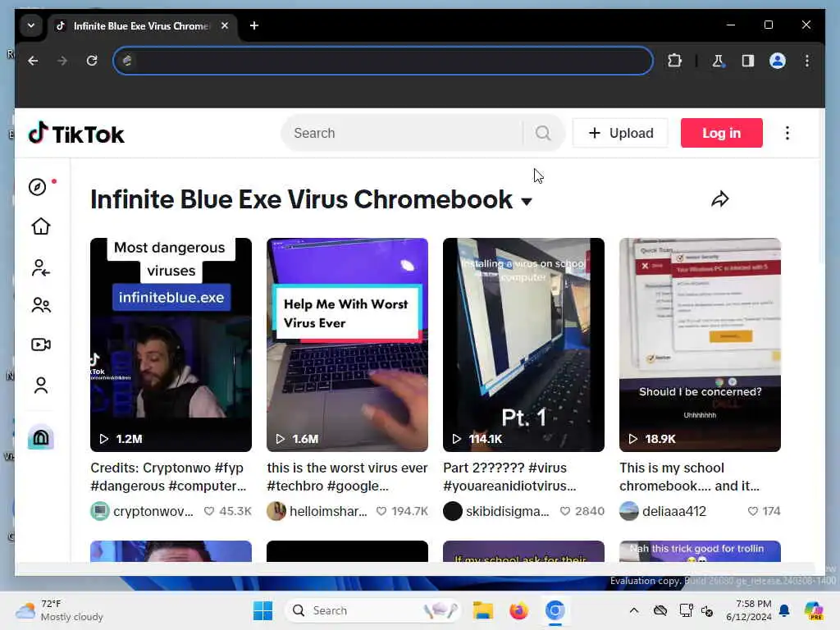This screenshot has height=630, width=840.
Task: Open caption 'This is my school chromebook'
Action: click(689, 477)
